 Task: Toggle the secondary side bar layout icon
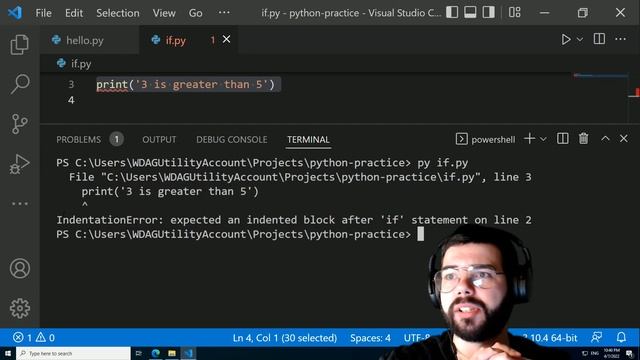(488, 12)
